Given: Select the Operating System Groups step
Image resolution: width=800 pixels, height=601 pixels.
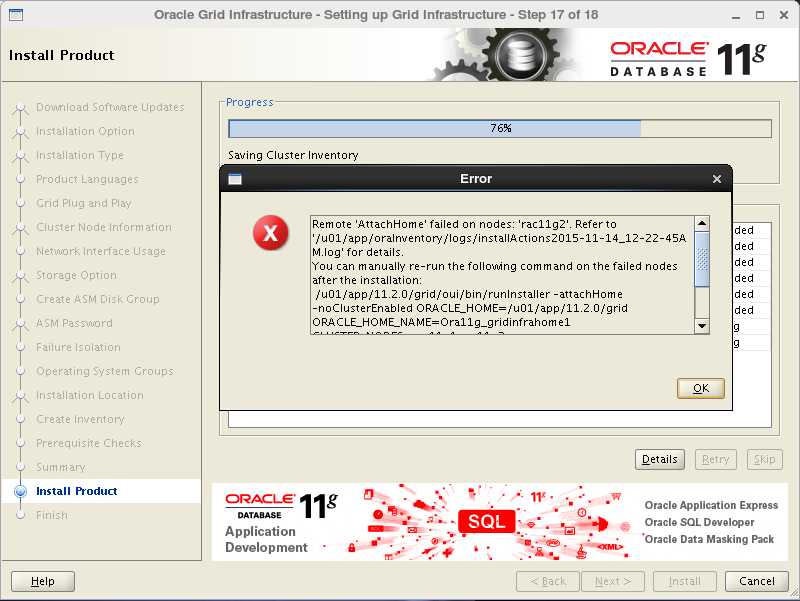Looking at the screenshot, I should coord(105,371).
